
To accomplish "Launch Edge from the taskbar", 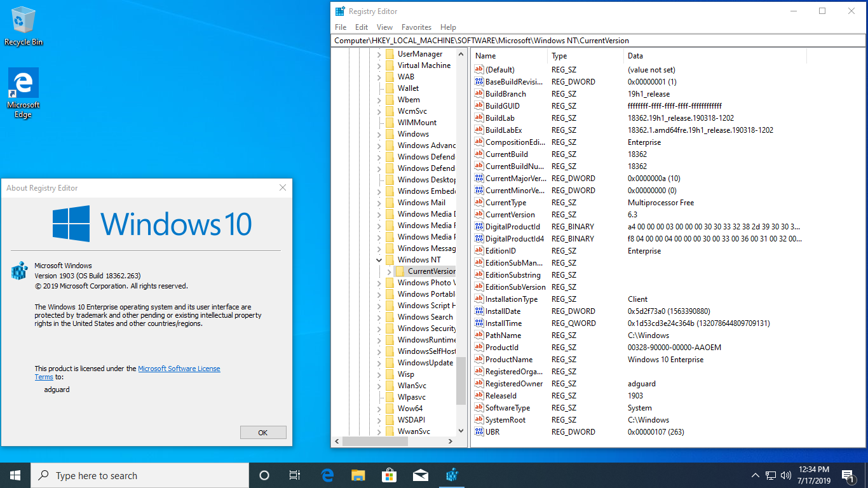I will point(327,475).
